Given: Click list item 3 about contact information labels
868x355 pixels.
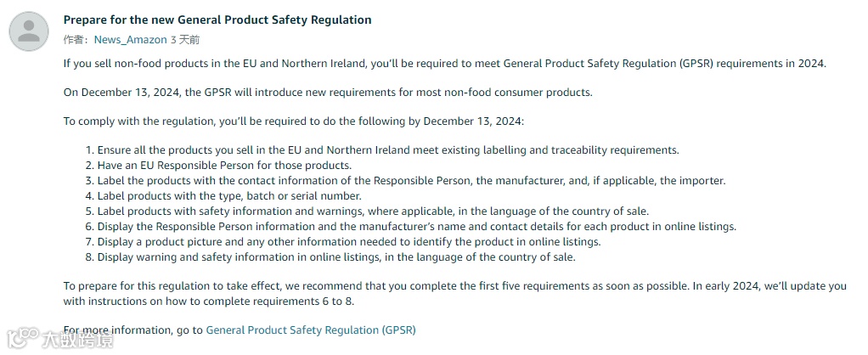Looking at the screenshot, I should tap(411, 180).
